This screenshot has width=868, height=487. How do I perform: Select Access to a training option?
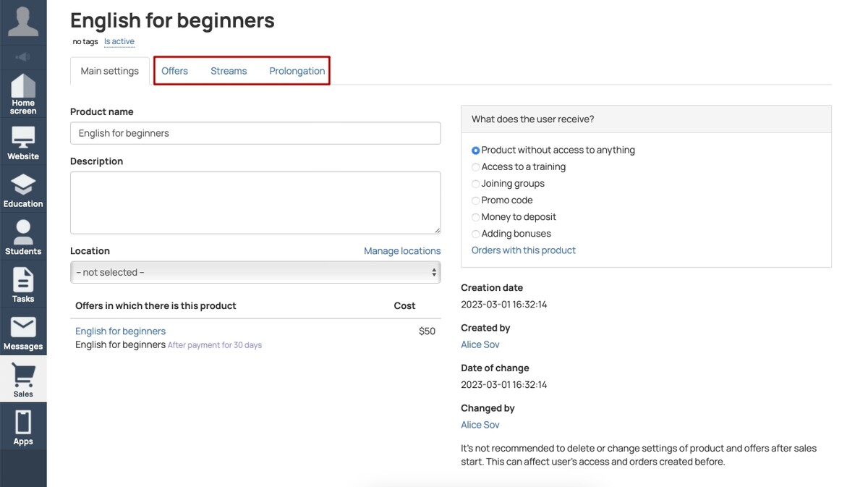tap(475, 167)
